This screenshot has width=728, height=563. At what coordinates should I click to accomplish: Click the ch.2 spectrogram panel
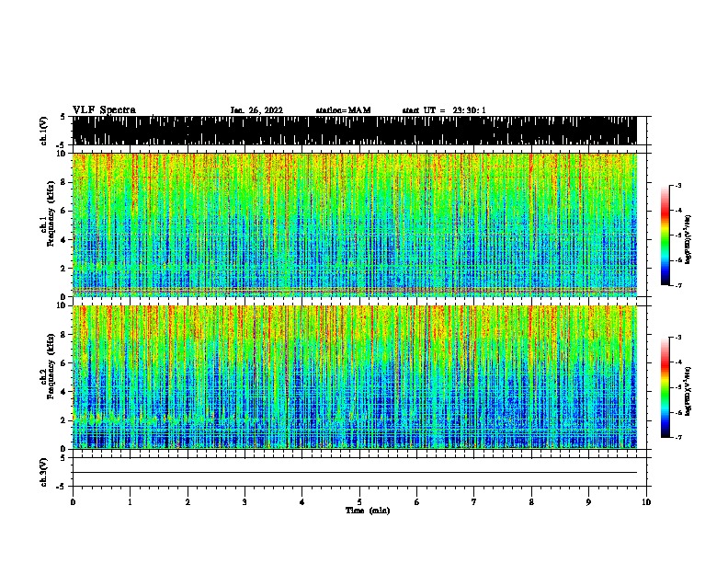(x=355, y=377)
